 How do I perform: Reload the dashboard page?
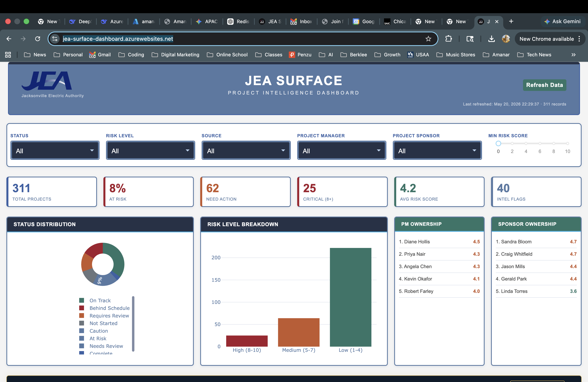click(x=38, y=39)
